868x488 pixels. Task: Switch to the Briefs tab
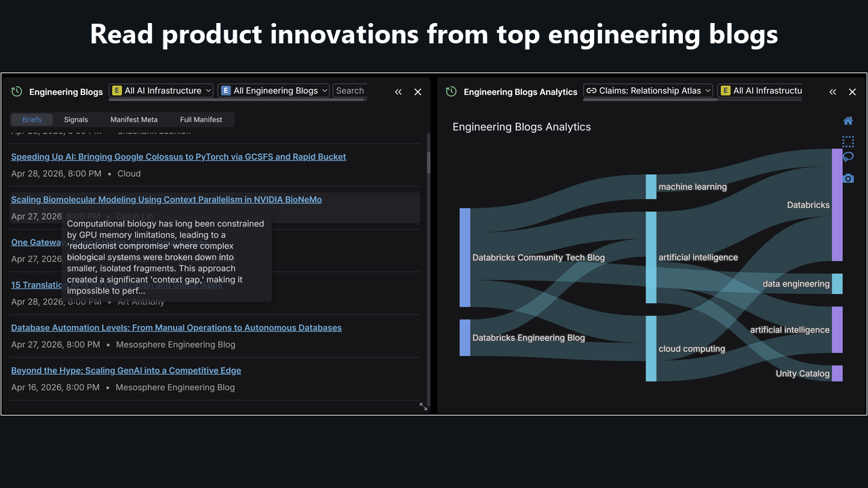[32, 119]
